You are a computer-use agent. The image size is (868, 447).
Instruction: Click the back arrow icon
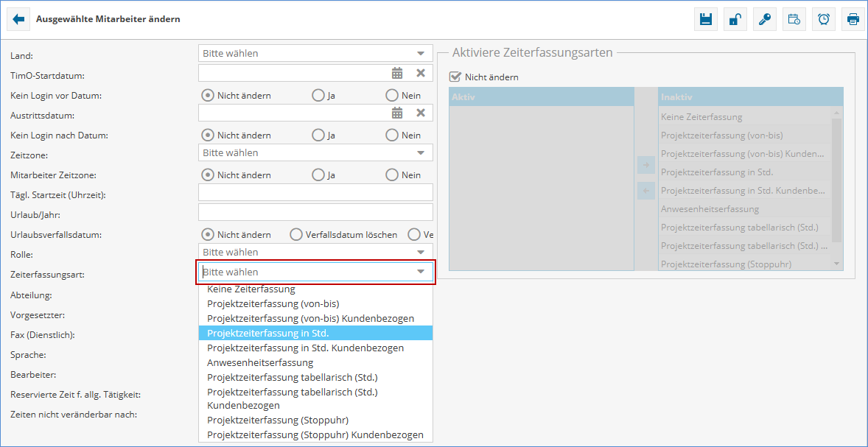18,19
